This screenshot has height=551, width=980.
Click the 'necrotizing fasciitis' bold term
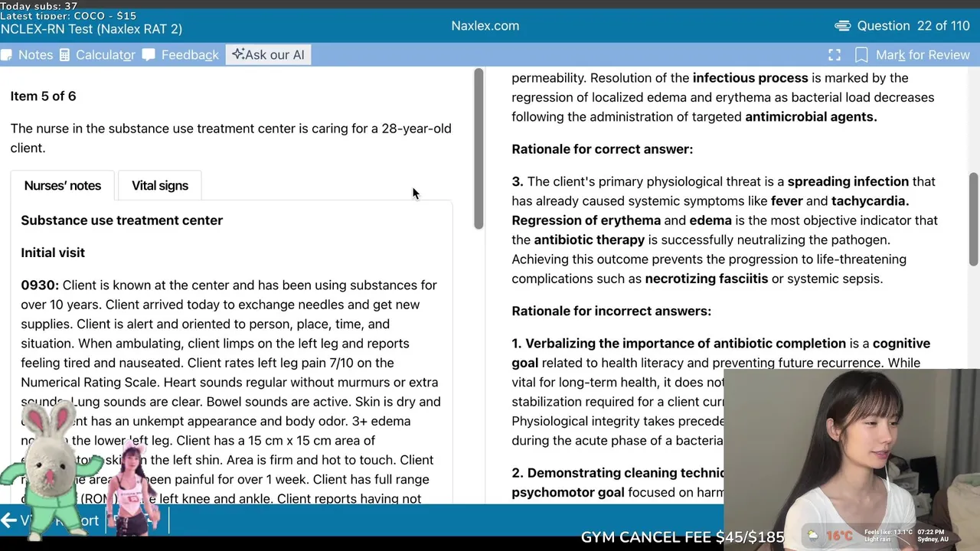pyautogui.click(x=707, y=279)
